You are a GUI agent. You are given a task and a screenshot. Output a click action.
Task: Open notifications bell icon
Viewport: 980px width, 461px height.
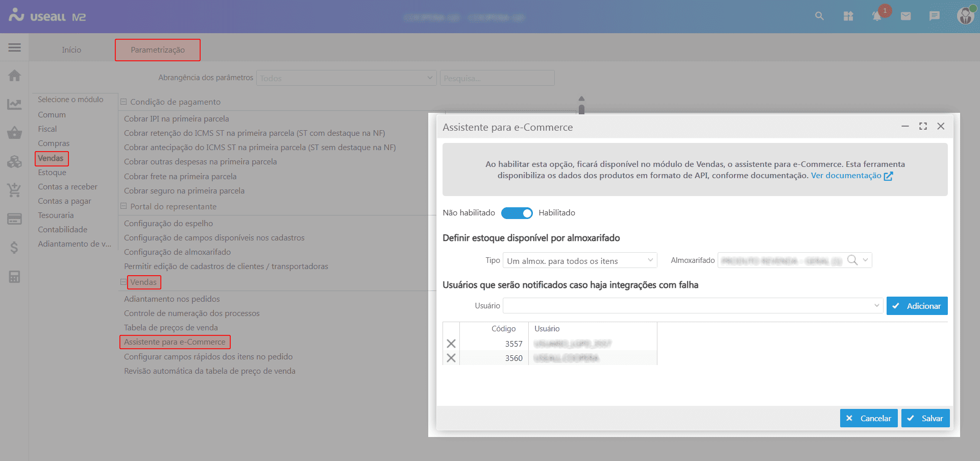click(877, 16)
